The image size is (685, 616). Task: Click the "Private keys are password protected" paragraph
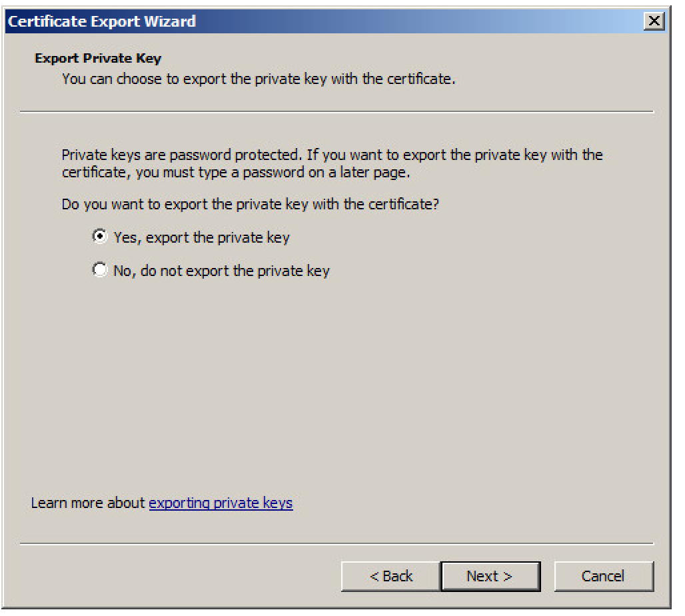point(332,155)
